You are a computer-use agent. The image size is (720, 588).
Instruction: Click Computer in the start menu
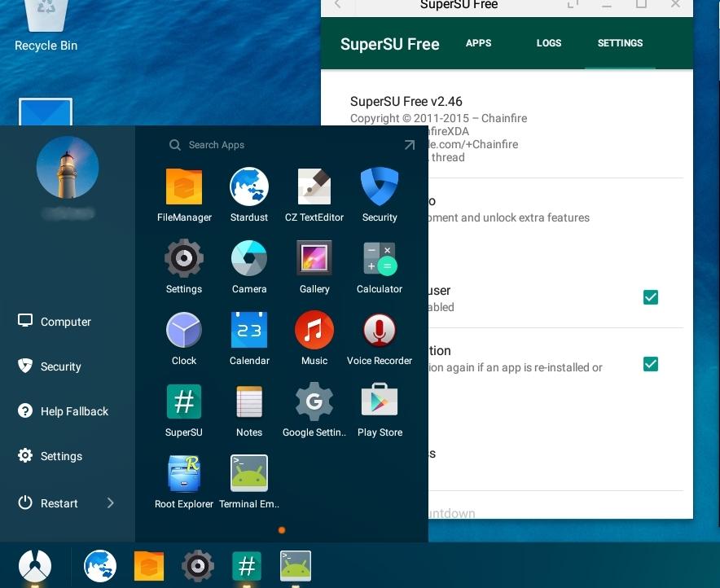(65, 322)
